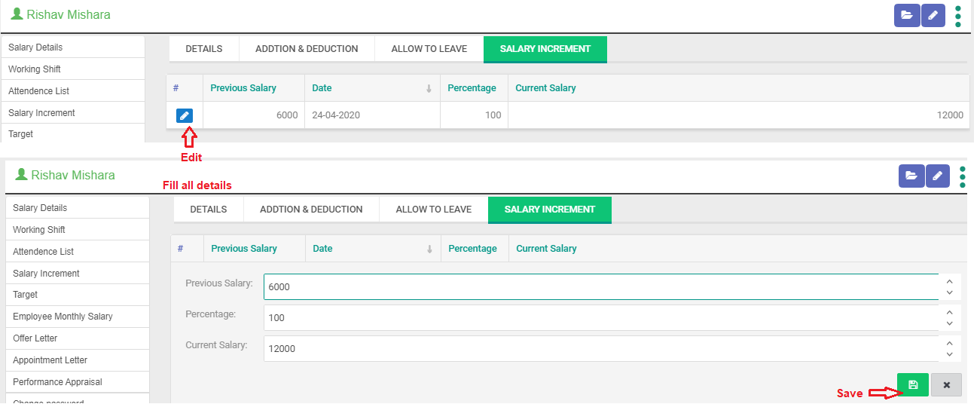
Task: Select Working Shift in top sidebar
Action: (35, 69)
